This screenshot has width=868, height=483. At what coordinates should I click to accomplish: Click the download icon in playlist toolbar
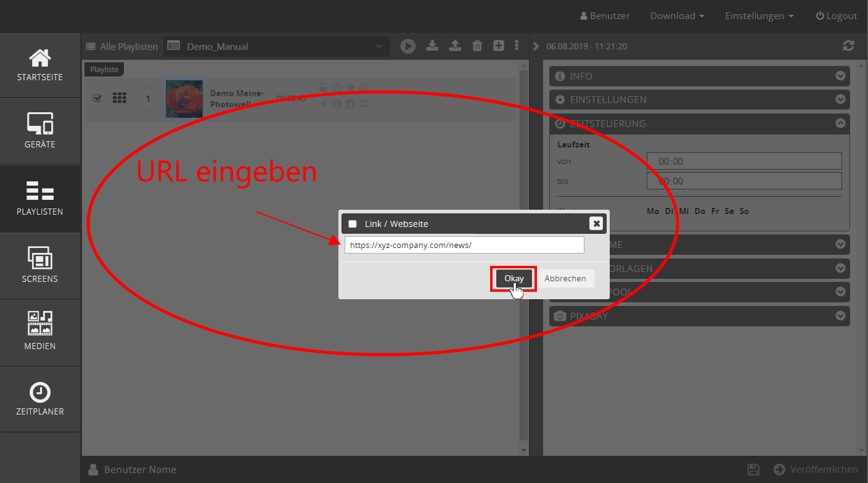point(432,46)
